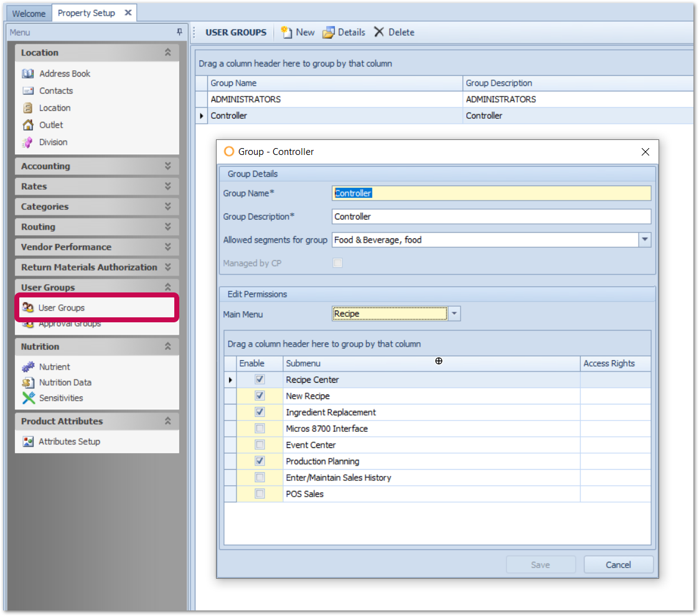
Task: Uncheck the Recipe Center enable checkbox
Action: point(260,380)
